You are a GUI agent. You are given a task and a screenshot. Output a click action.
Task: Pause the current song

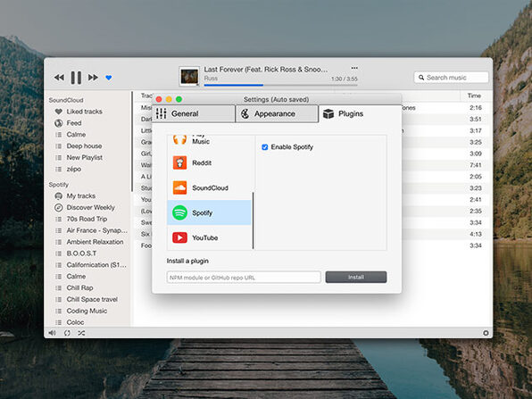click(x=76, y=78)
